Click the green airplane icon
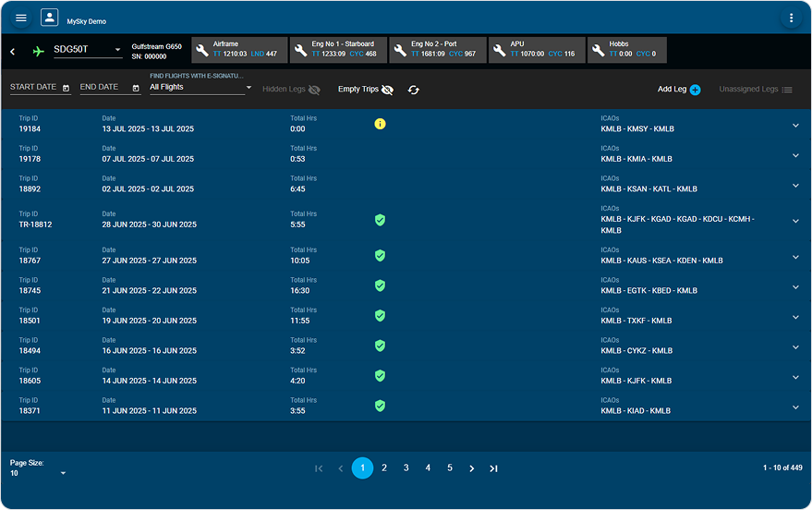 click(38, 51)
